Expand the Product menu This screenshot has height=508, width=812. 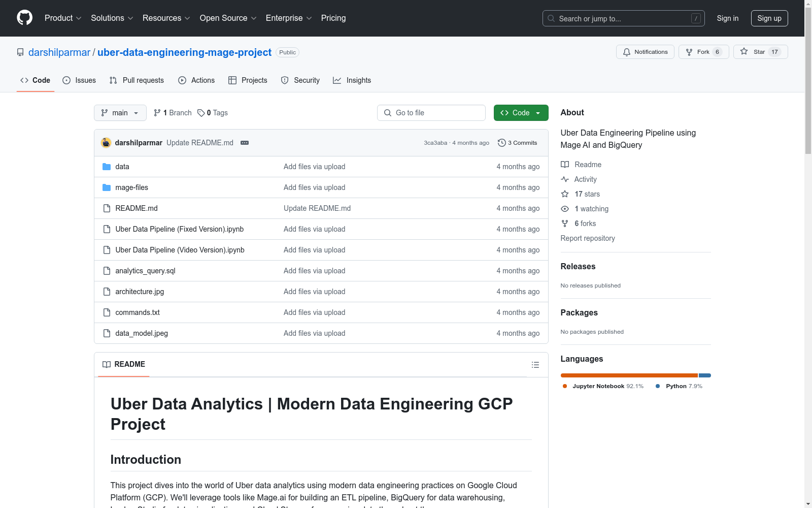[63, 18]
